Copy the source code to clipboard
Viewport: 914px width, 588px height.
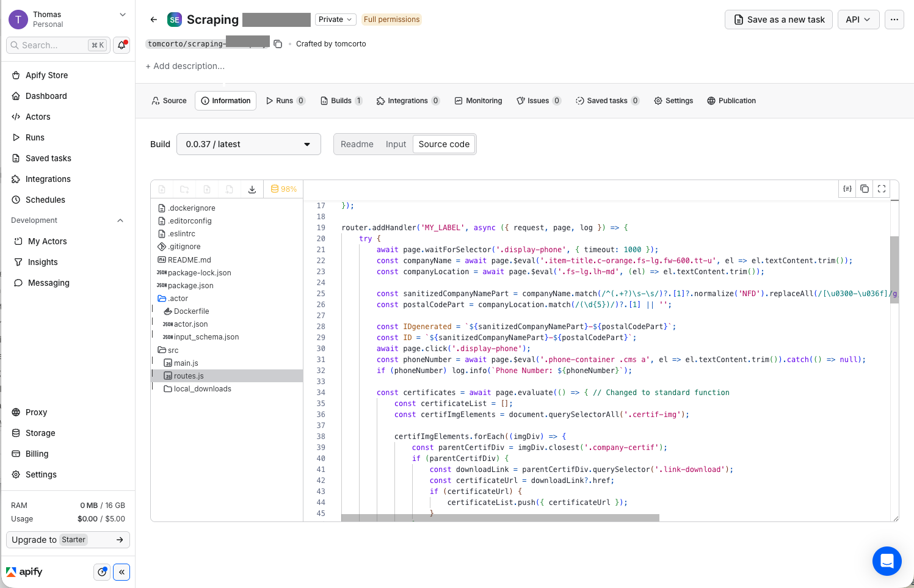(x=865, y=189)
